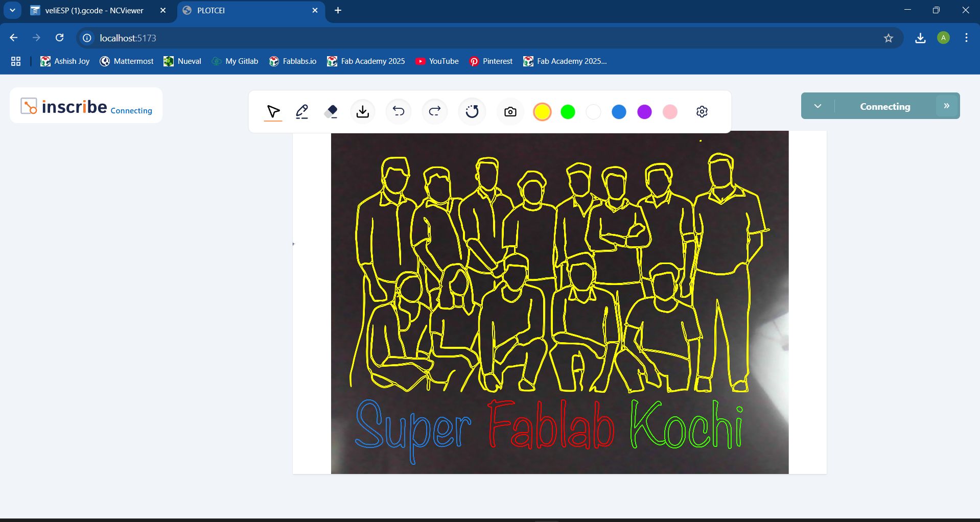This screenshot has height=522, width=980.
Task: Click the Connecting status button
Action: point(885,106)
